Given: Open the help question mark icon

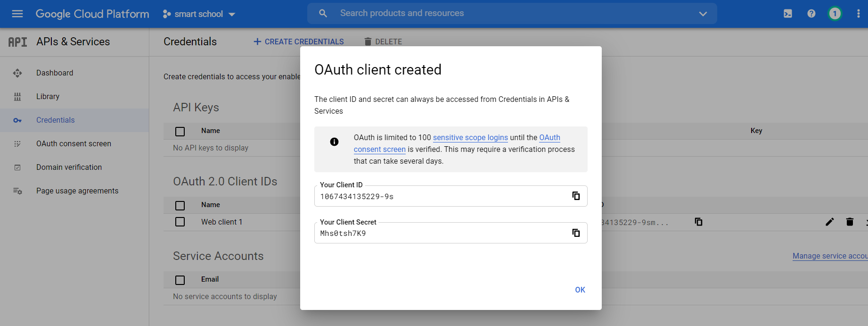Looking at the screenshot, I should (811, 14).
